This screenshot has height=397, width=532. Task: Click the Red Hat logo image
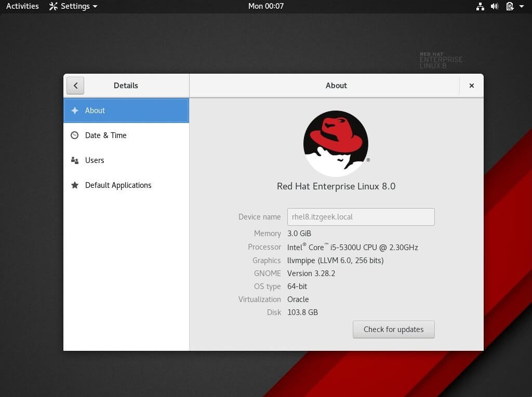[x=336, y=143]
